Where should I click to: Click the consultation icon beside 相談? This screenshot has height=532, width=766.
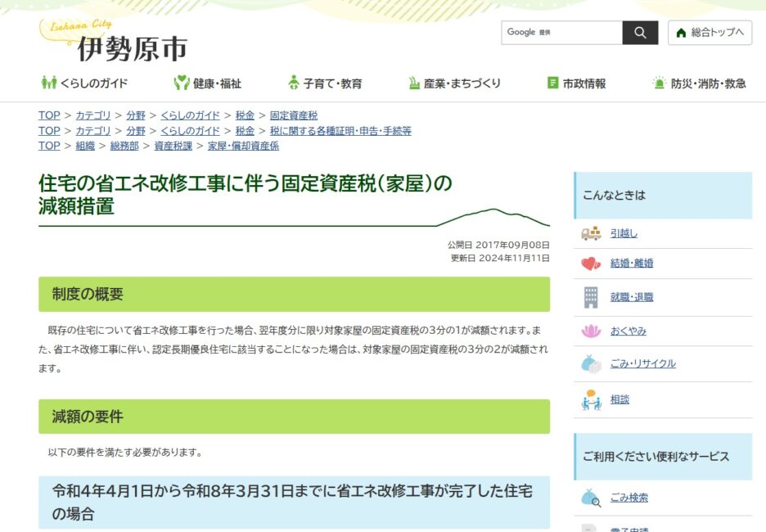coord(591,400)
